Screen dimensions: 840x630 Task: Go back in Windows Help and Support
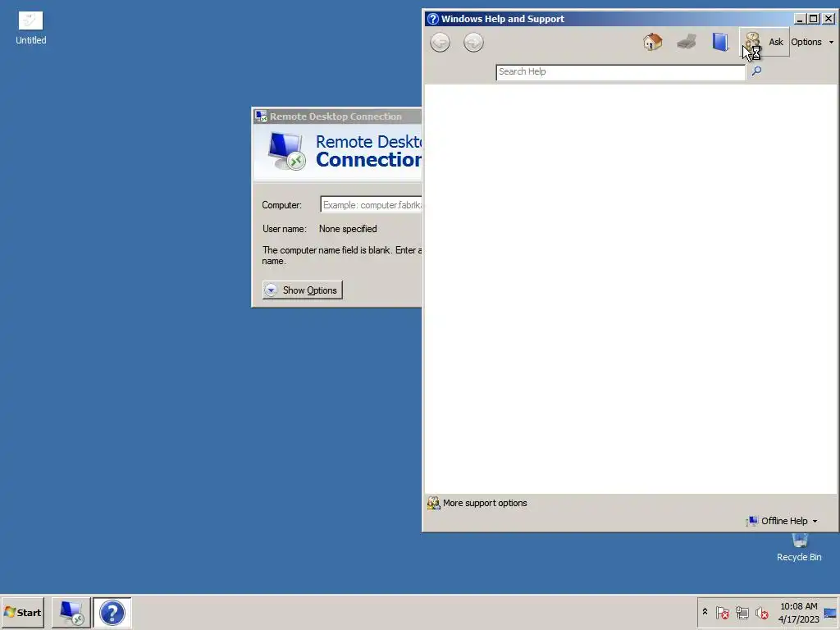440,43
